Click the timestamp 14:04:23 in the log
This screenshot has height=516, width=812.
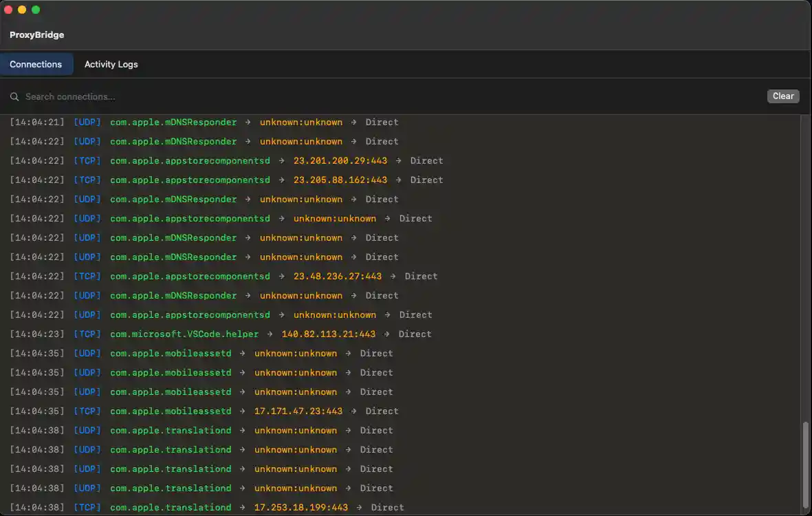[36, 334]
